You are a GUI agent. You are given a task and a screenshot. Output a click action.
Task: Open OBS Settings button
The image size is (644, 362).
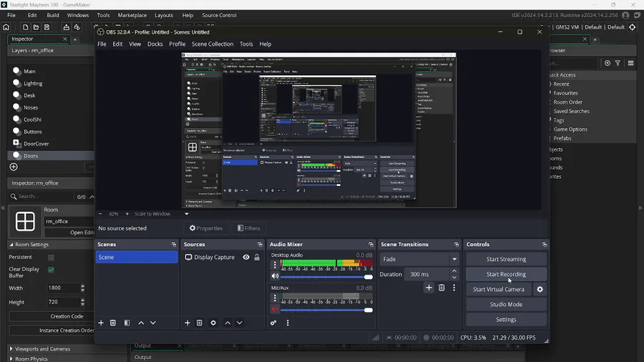(506, 320)
